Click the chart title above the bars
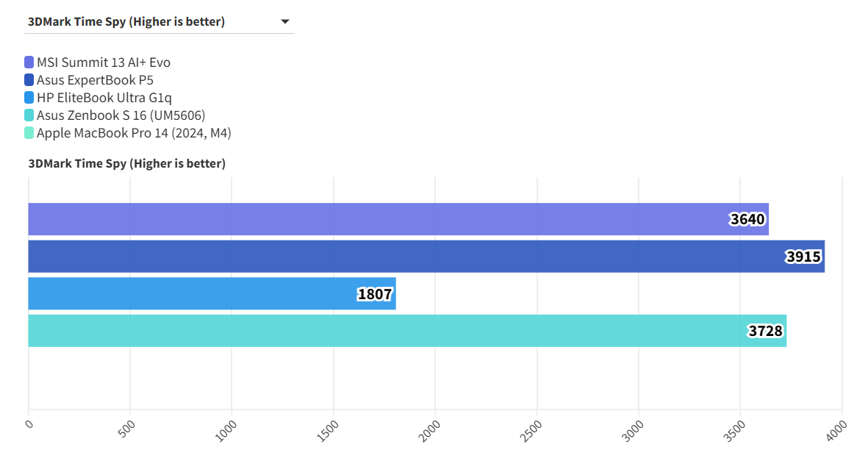 [x=126, y=163]
